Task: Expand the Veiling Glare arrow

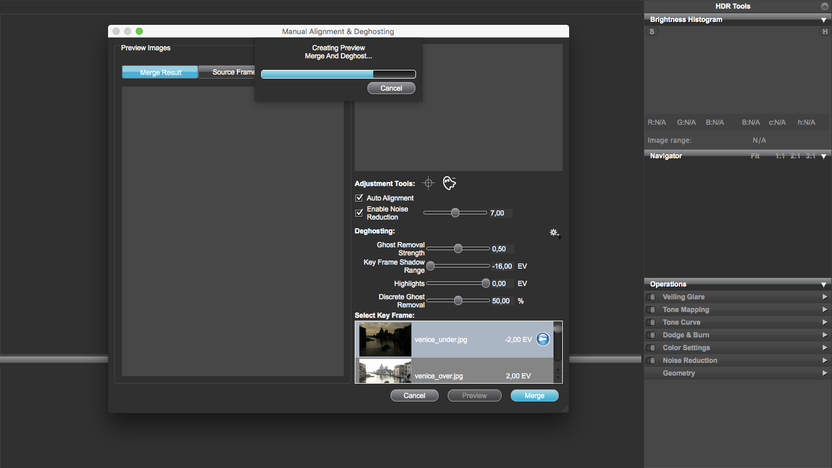Action: click(825, 297)
